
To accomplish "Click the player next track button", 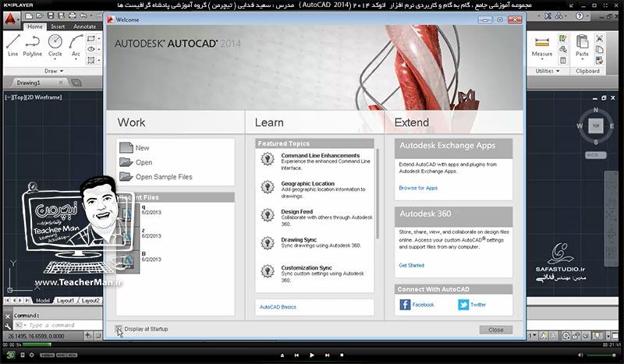I will coord(327,355).
